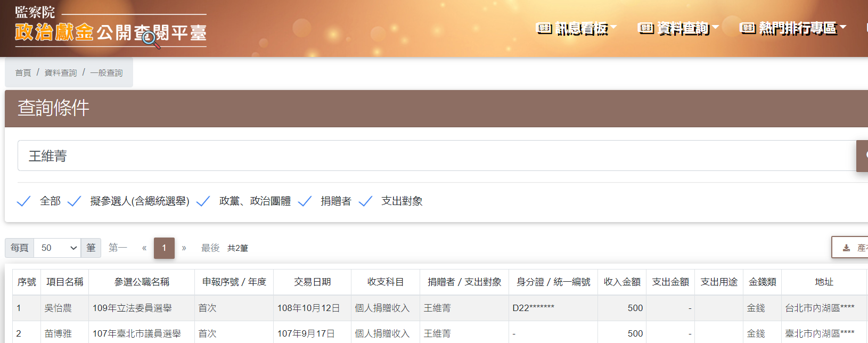Click the 訊息看板 menu icon

coord(544,28)
